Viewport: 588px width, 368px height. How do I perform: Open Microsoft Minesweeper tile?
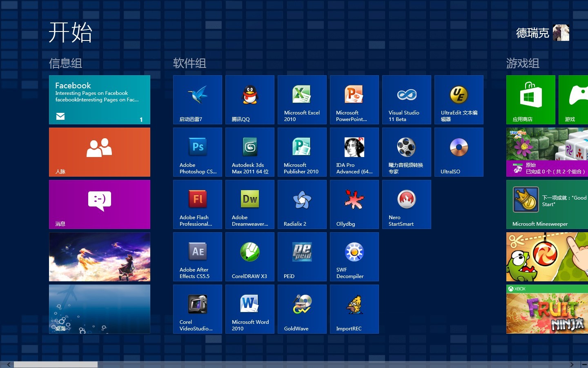pyautogui.click(x=547, y=204)
